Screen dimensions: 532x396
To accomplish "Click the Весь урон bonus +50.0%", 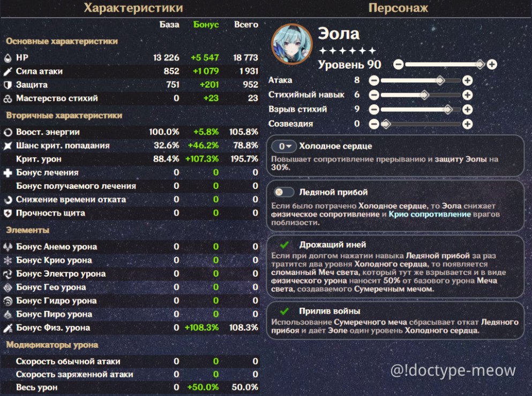I will [203, 387].
